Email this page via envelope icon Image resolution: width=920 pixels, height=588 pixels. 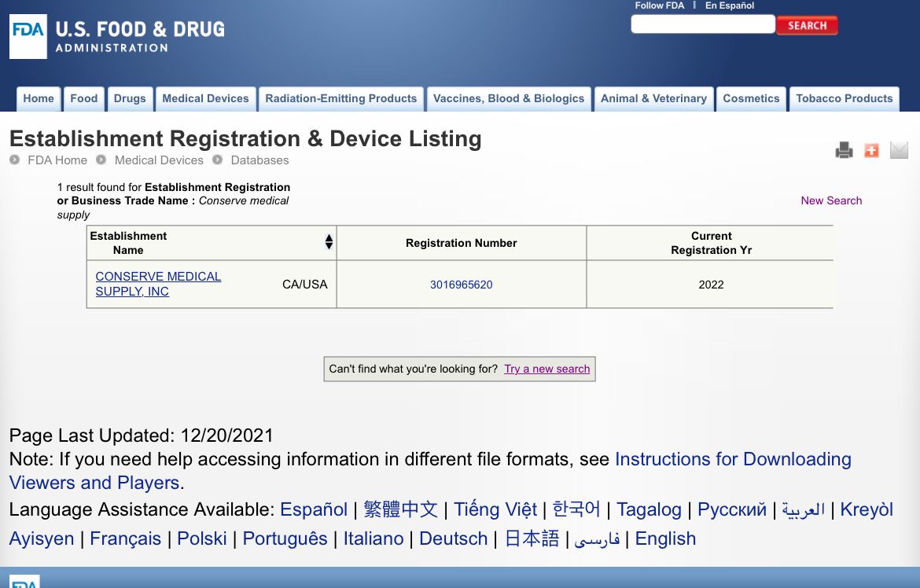(898, 150)
